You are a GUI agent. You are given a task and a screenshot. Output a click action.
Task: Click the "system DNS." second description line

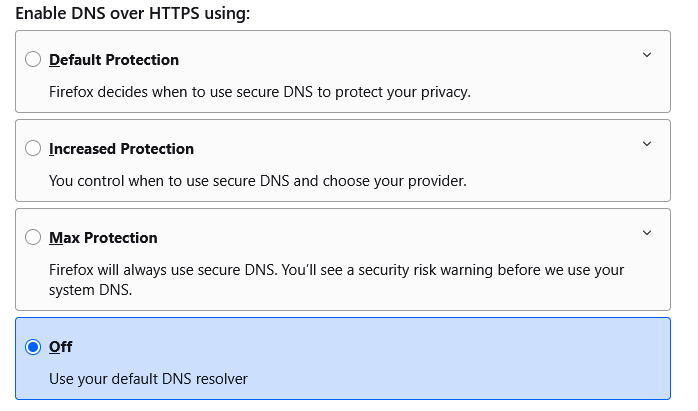90,290
